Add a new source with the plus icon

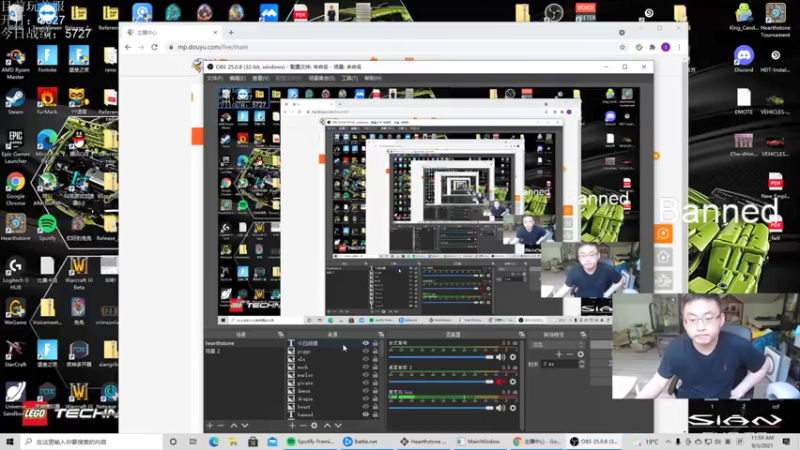[292, 426]
